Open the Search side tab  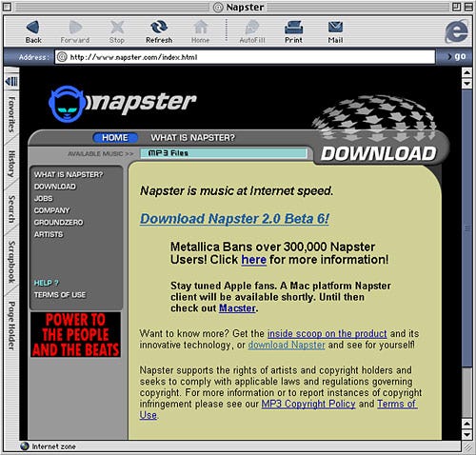pos(11,209)
